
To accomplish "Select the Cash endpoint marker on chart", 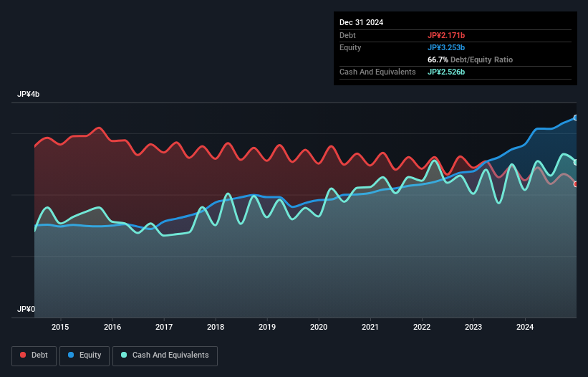I will [x=576, y=163].
